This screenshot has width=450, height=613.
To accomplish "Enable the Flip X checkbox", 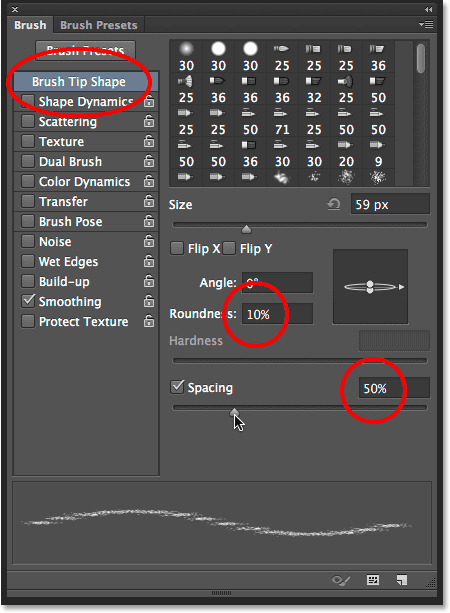I will 177,248.
